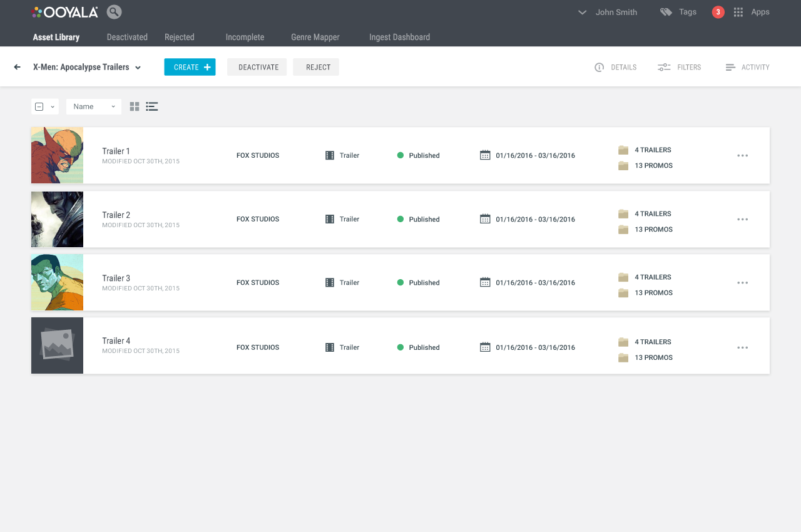Open the 13 Promos folder on Trailer 1
801x532 pixels.
[645, 166]
